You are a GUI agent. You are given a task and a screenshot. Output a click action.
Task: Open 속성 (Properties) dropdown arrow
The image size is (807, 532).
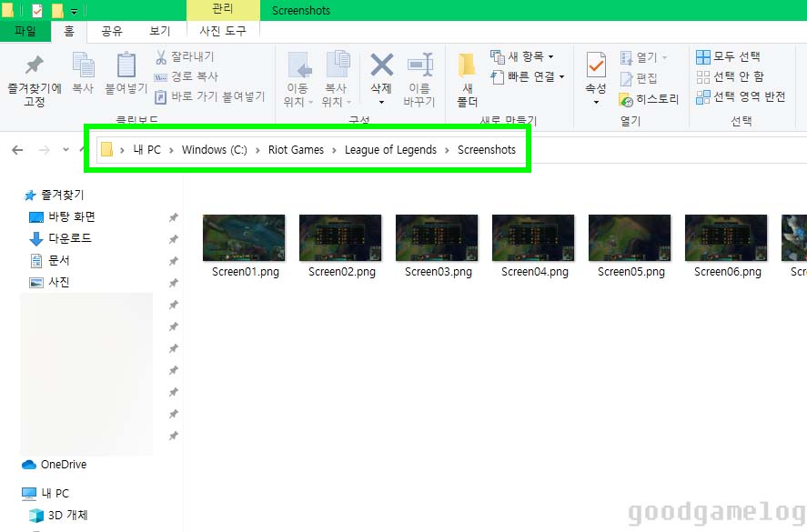pyautogui.click(x=596, y=102)
